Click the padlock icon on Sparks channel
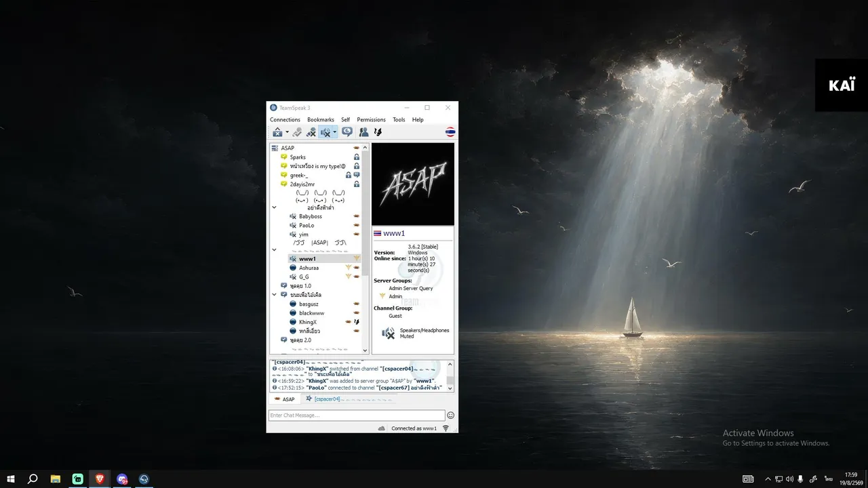The image size is (868, 488). [357, 157]
